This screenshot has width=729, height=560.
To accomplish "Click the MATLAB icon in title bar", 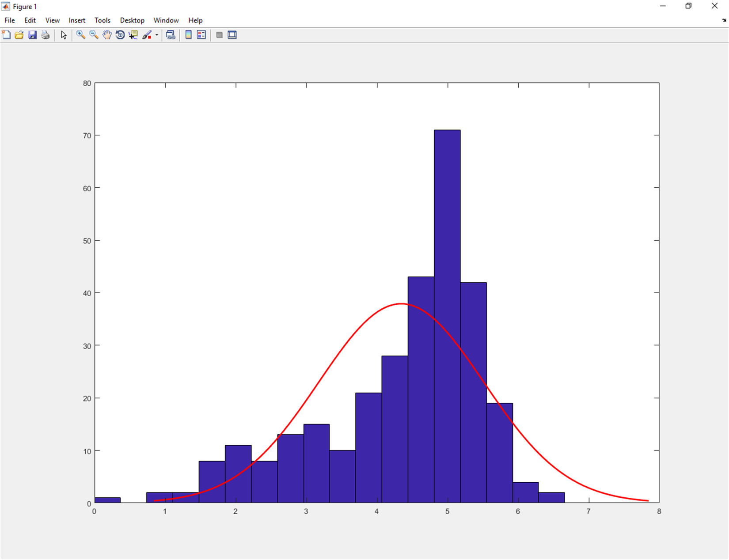I will 6,6.
